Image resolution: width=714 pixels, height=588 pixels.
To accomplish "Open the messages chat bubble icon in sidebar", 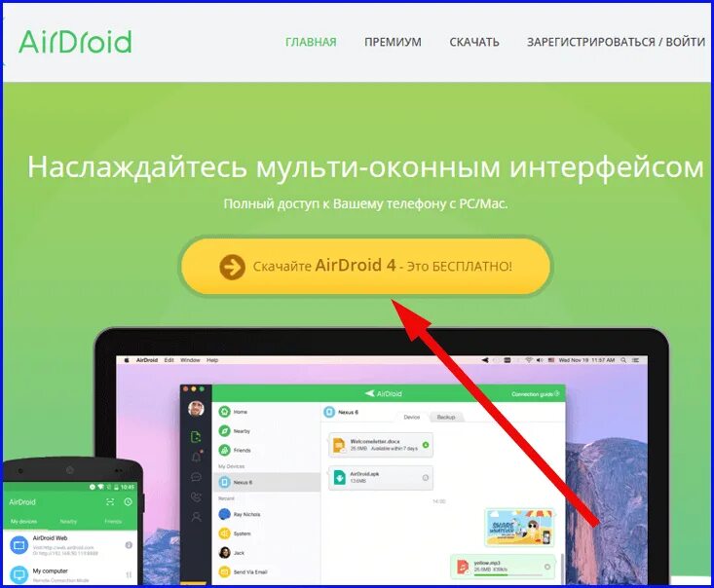I will 196,477.
